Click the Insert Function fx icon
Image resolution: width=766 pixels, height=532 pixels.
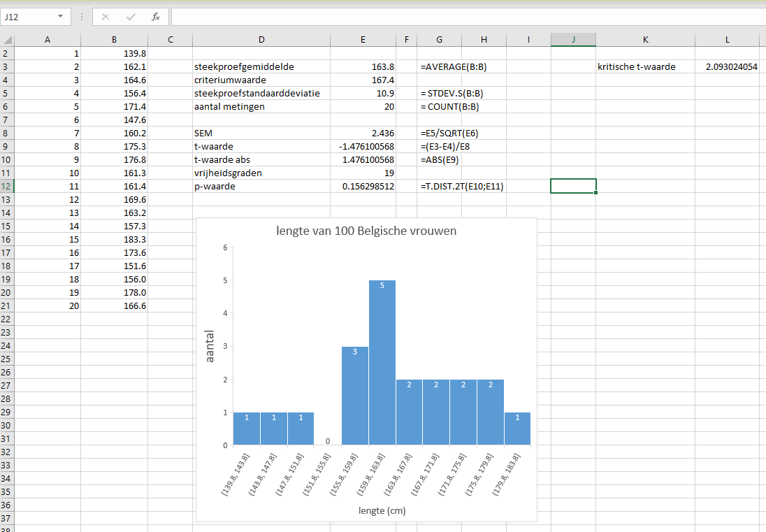pos(156,16)
